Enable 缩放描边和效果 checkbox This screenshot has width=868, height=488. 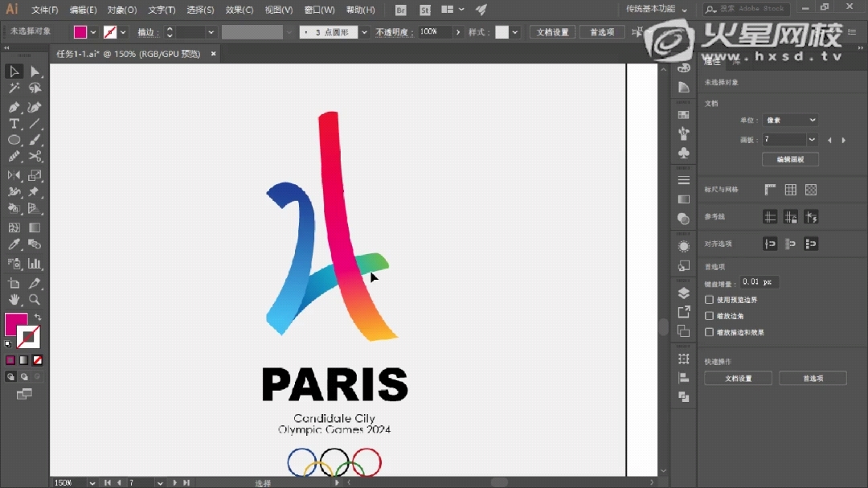[709, 332]
